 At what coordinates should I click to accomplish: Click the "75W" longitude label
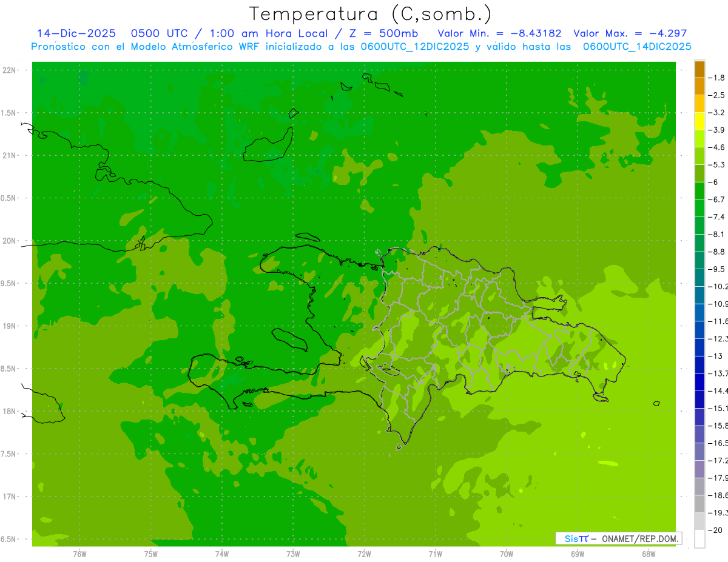point(150,554)
